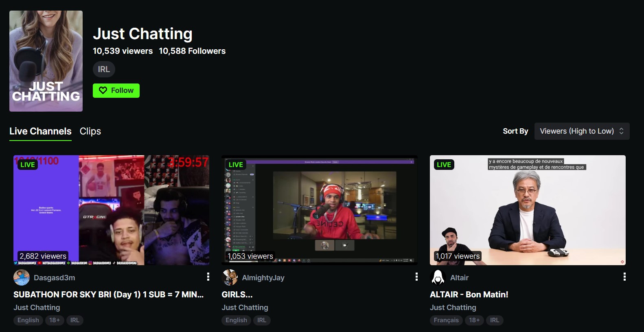Open Dasgasd3m's channel avatar
This screenshot has height=332, width=644.
pos(22,277)
